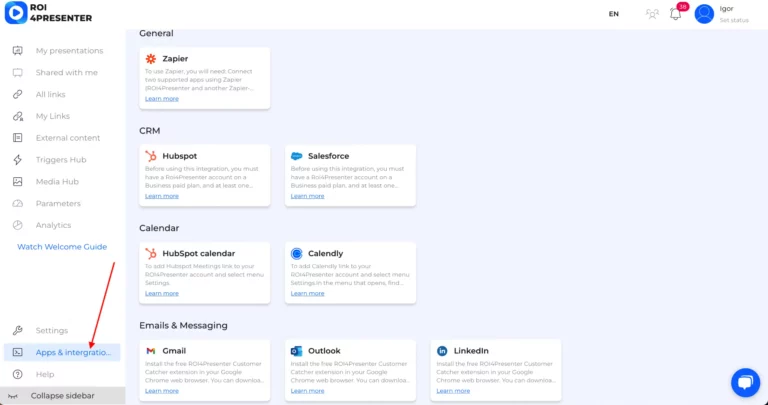The width and height of the screenshot is (768, 405).
Task: Click Learn more under Hubspot CRM
Action: coord(162,196)
